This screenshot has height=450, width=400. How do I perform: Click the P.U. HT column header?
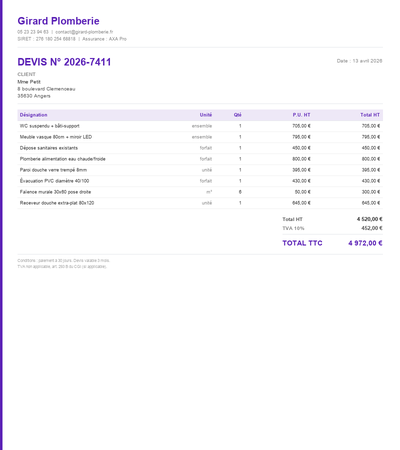click(x=301, y=115)
